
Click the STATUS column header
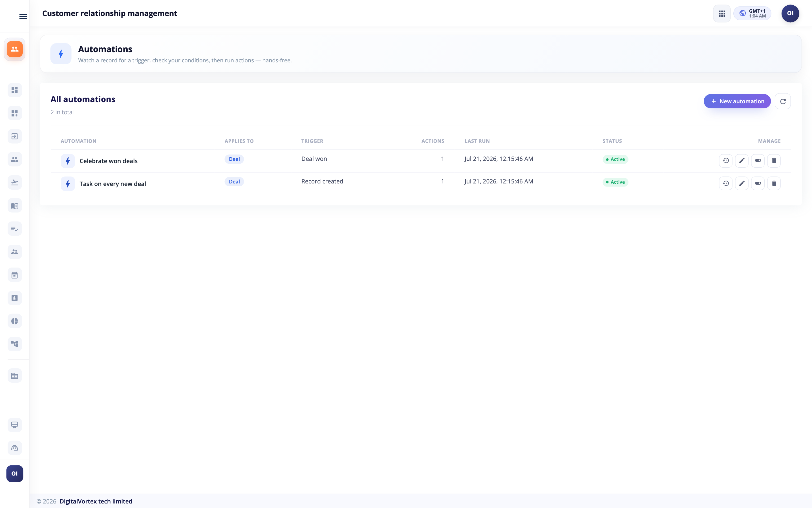pyautogui.click(x=612, y=141)
